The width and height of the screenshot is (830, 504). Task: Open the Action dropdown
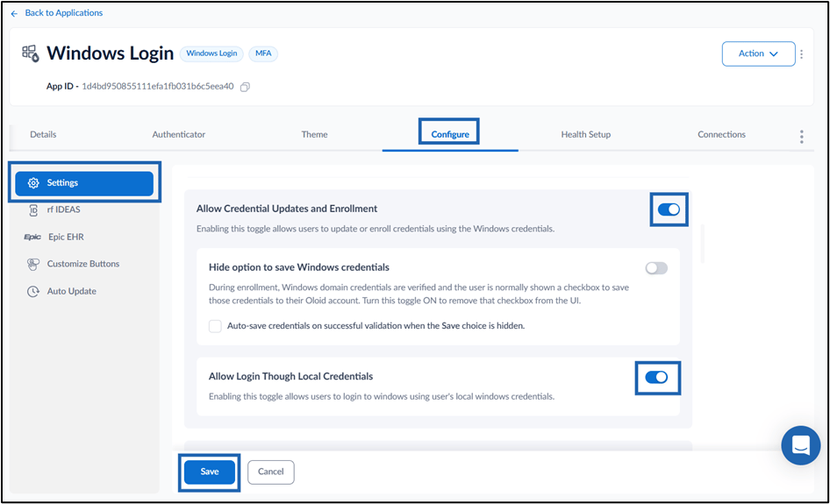[x=758, y=53]
